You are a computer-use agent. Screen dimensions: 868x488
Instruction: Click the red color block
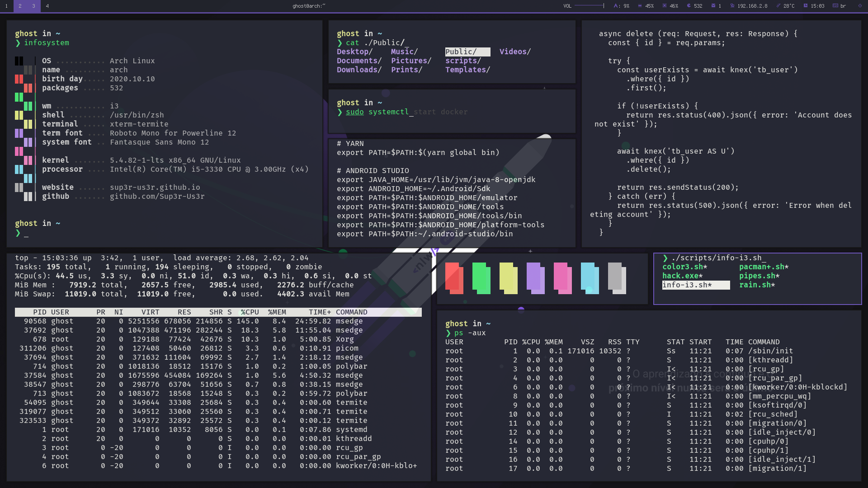tap(454, 278)
